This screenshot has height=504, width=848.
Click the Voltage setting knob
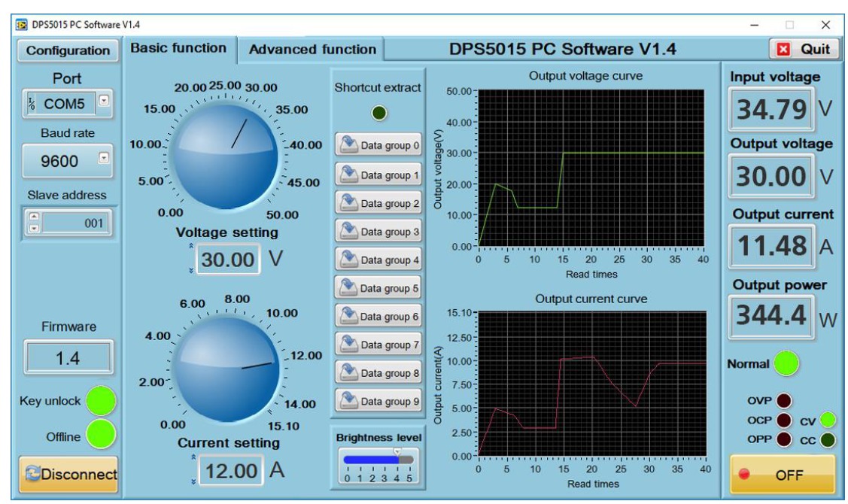(224, 156)
